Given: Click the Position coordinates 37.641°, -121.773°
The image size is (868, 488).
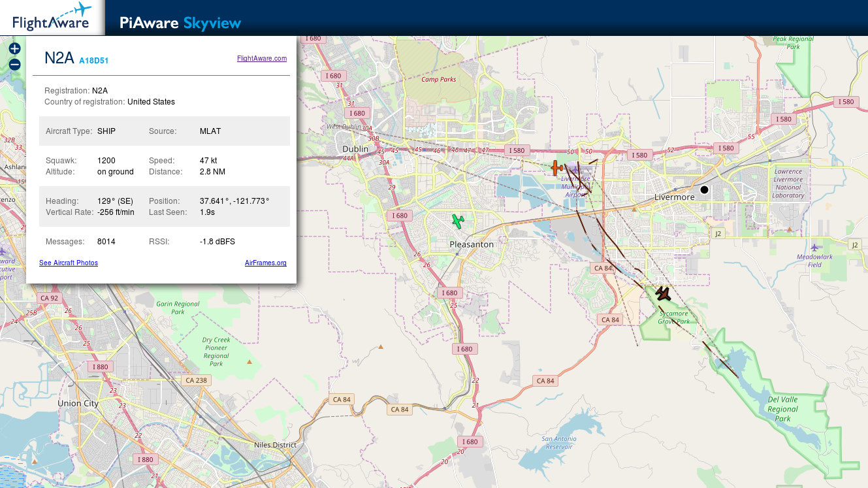Looking at the screenshot, I should click(234, 201).
